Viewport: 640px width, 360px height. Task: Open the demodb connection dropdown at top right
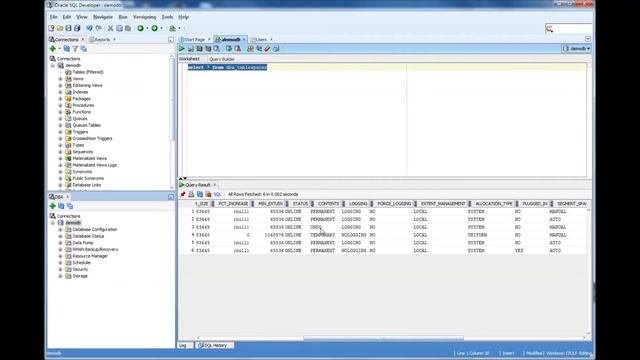(576, 49)
